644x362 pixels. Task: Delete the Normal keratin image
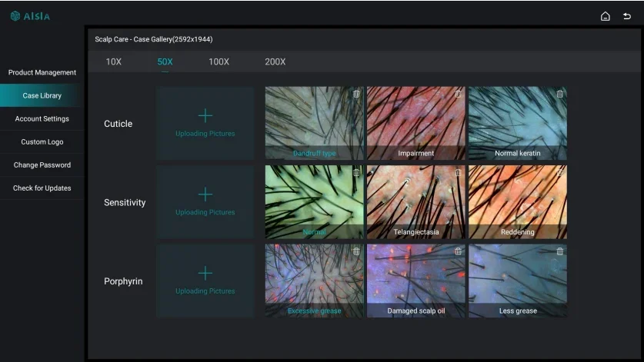(559, 94)
